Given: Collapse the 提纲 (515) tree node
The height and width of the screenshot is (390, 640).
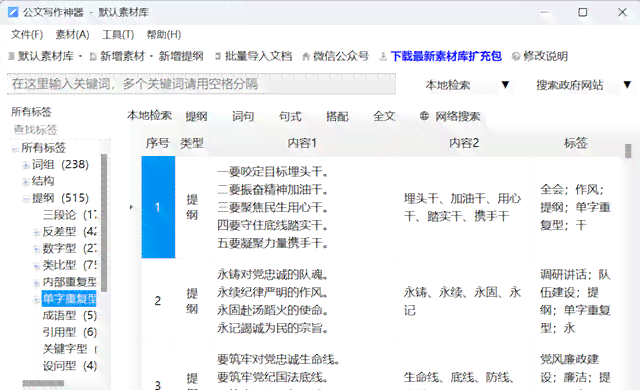Looking at the screenshot, I should 26,199.
